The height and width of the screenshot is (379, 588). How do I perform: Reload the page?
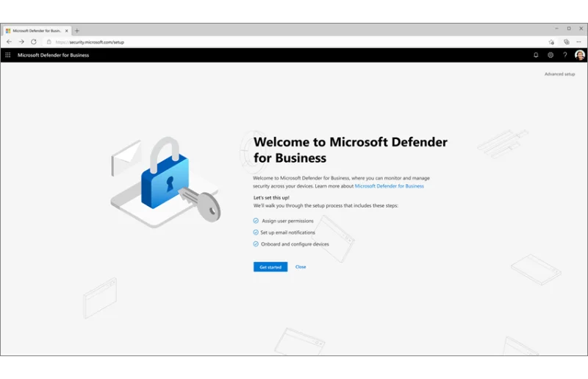click(34, 42)
